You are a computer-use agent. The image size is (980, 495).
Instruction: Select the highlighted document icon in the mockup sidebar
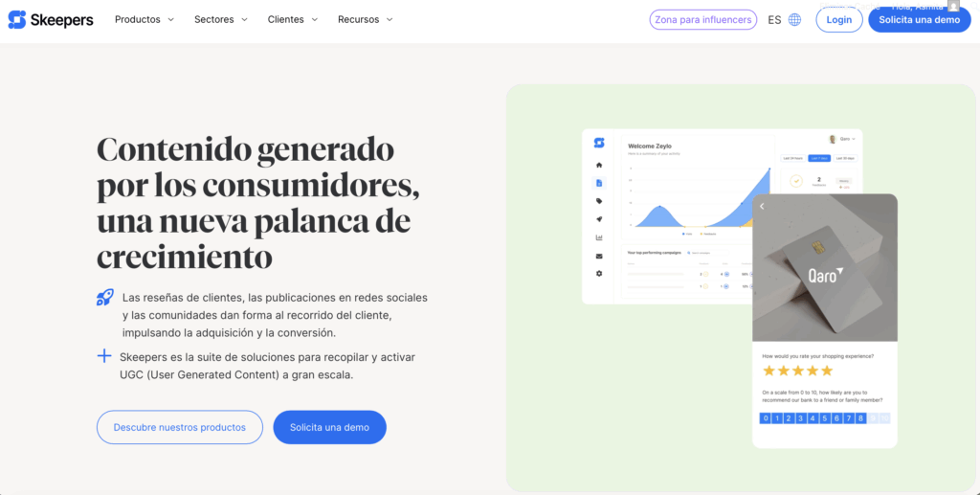[x=599, y=183]
